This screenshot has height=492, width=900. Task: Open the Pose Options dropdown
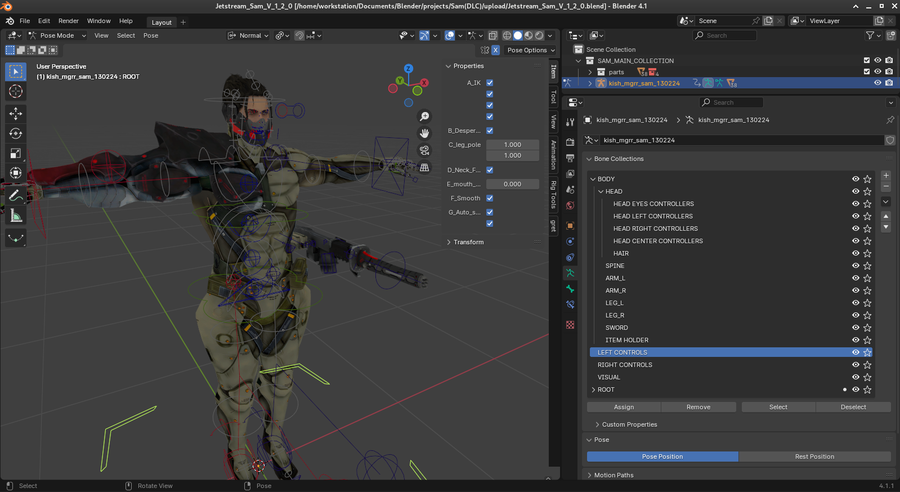tap(531, 50)
